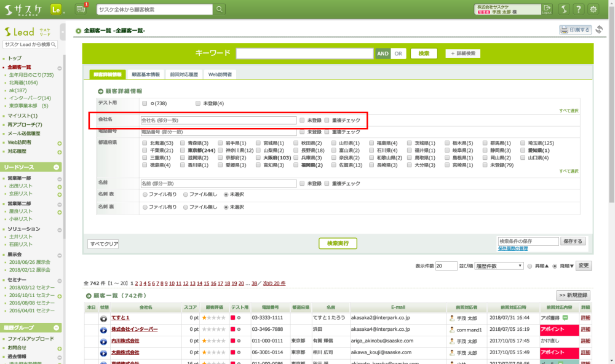Expand the Web訪問者 sidebar item
Screen dimensions: 615x364
click(60, 143)
